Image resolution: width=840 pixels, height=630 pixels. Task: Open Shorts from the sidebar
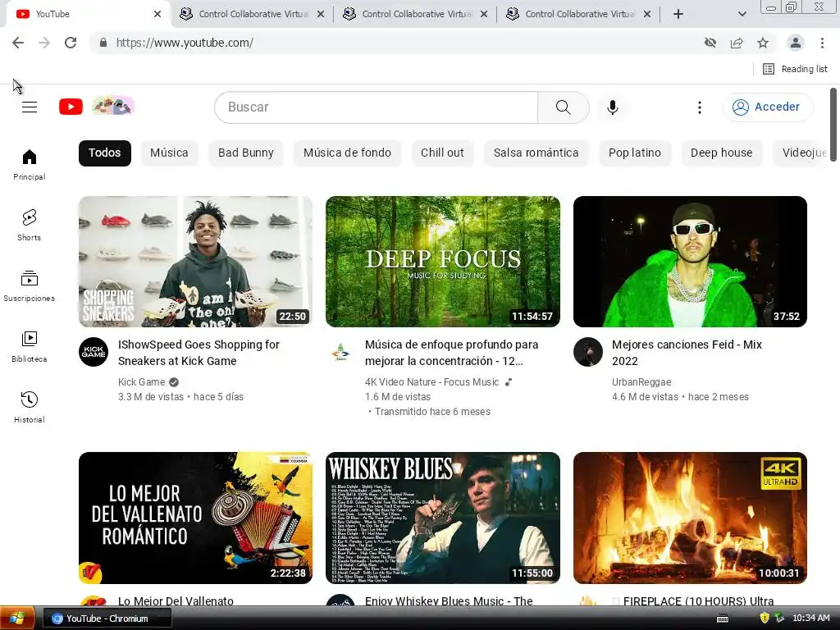[x=30, y=225]
